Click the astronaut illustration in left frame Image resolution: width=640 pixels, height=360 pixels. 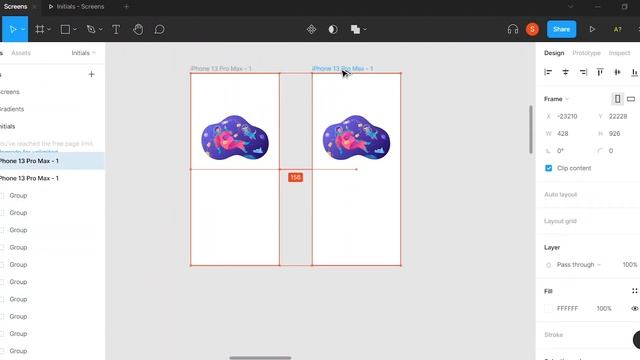[235, 138]
